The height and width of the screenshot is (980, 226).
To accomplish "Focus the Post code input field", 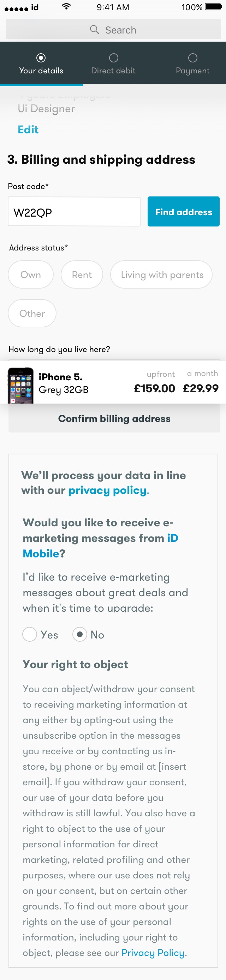I will pyautogui.click(x=74, y=212).
